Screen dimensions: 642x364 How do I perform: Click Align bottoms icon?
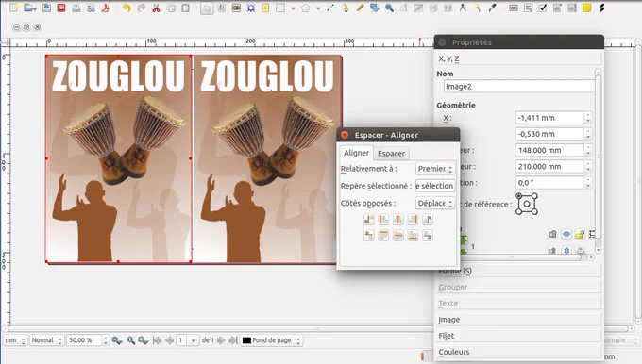(413, 236)
